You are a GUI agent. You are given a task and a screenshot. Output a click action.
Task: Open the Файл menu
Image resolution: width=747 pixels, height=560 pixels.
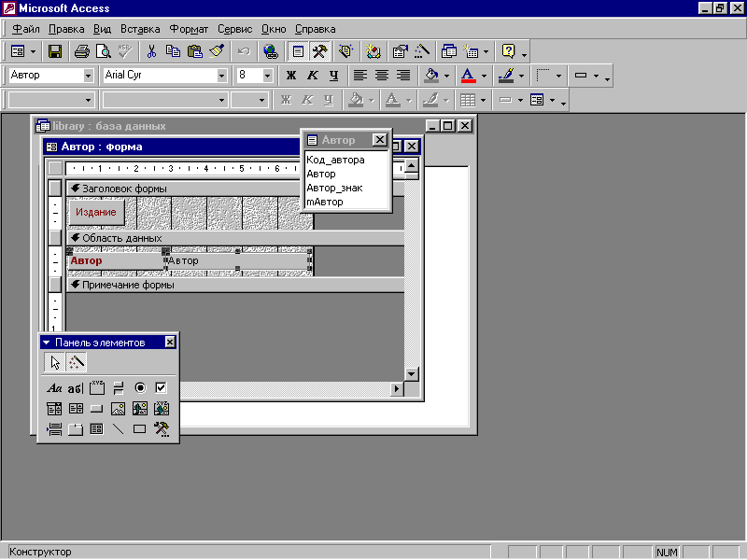coord(26,29)
